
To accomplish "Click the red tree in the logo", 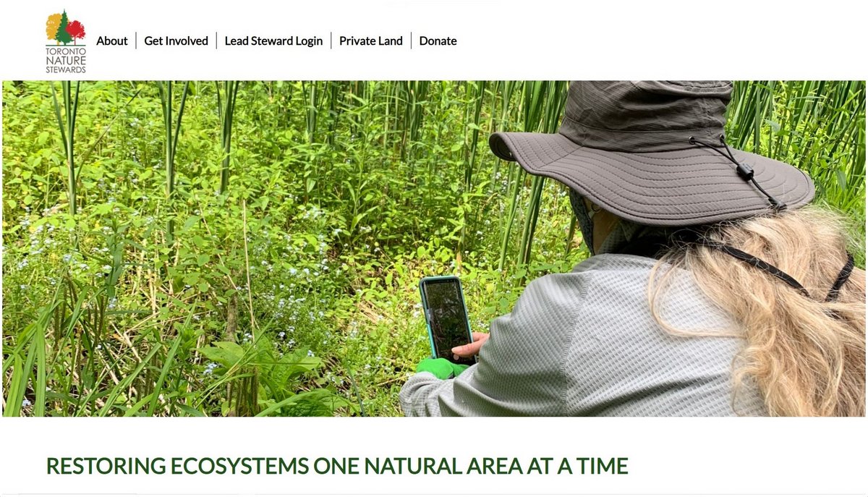I will 77,30.
